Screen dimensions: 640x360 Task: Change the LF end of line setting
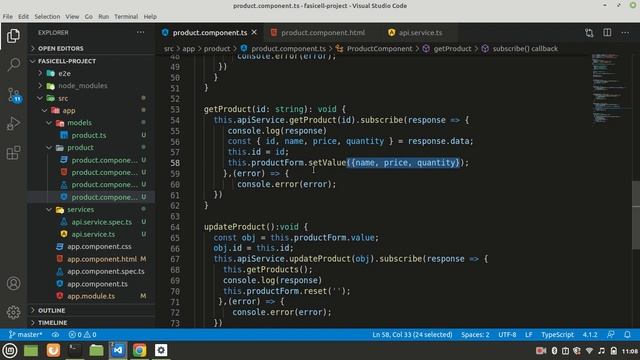point(529,334)
